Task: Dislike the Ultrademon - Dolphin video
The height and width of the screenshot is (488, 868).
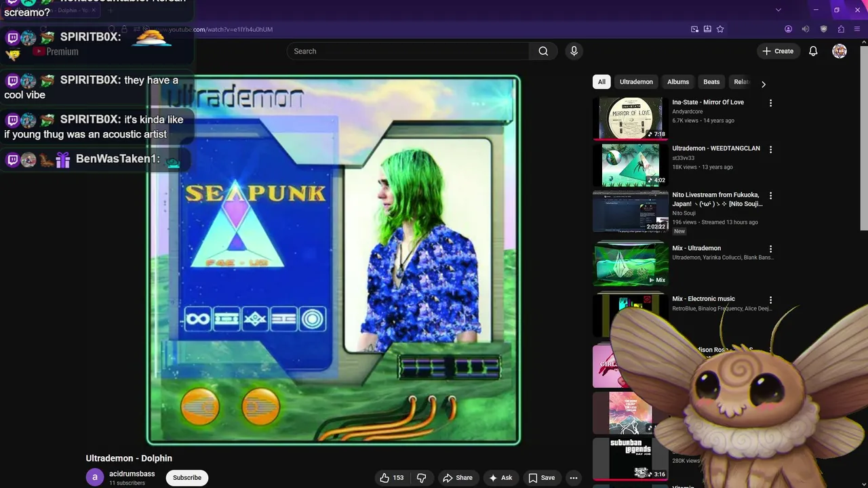Action: click(421, 478)
